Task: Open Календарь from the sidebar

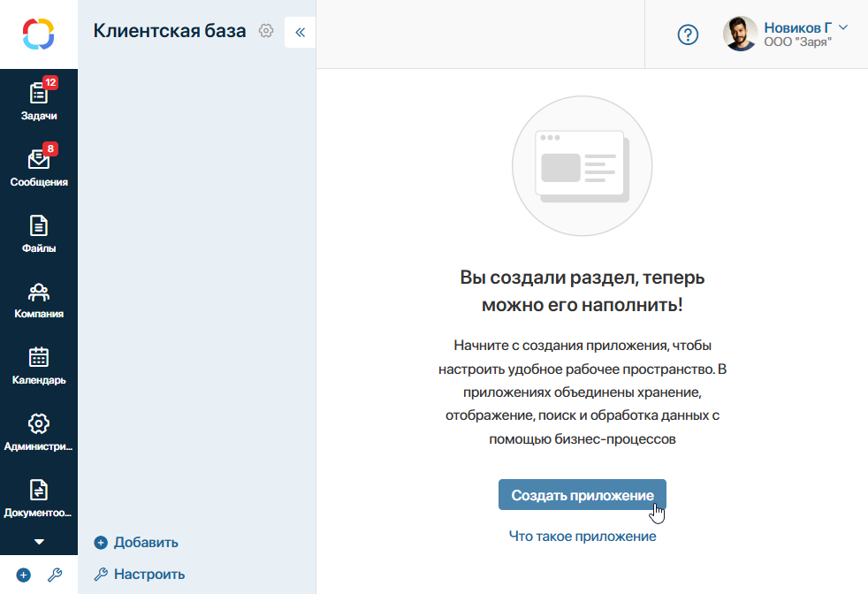Action: point(39,367)
